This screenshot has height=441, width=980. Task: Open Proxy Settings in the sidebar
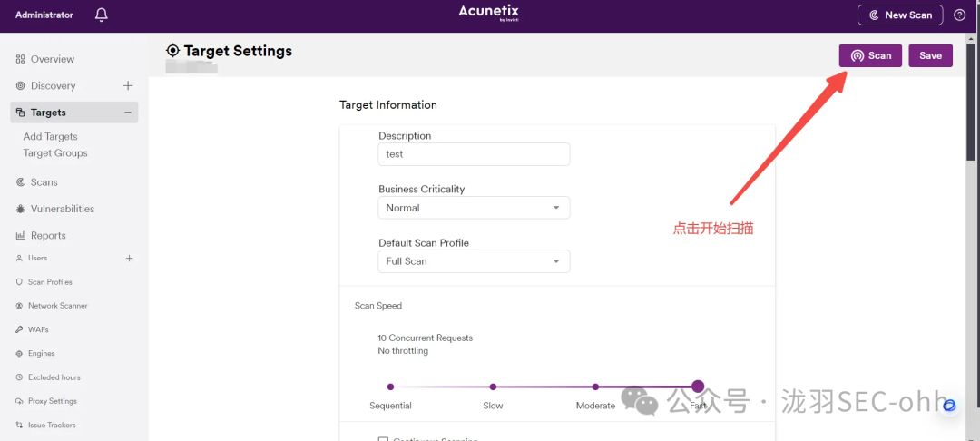53,401
